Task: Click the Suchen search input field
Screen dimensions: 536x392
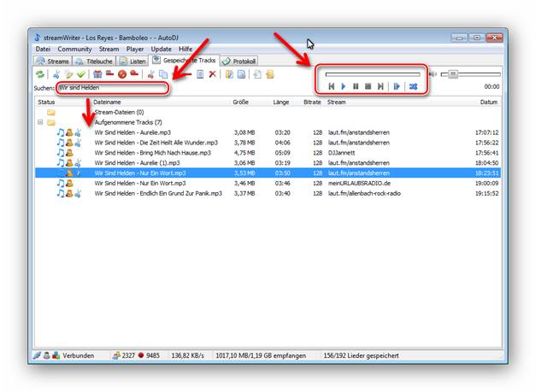Action: (113, 88)
